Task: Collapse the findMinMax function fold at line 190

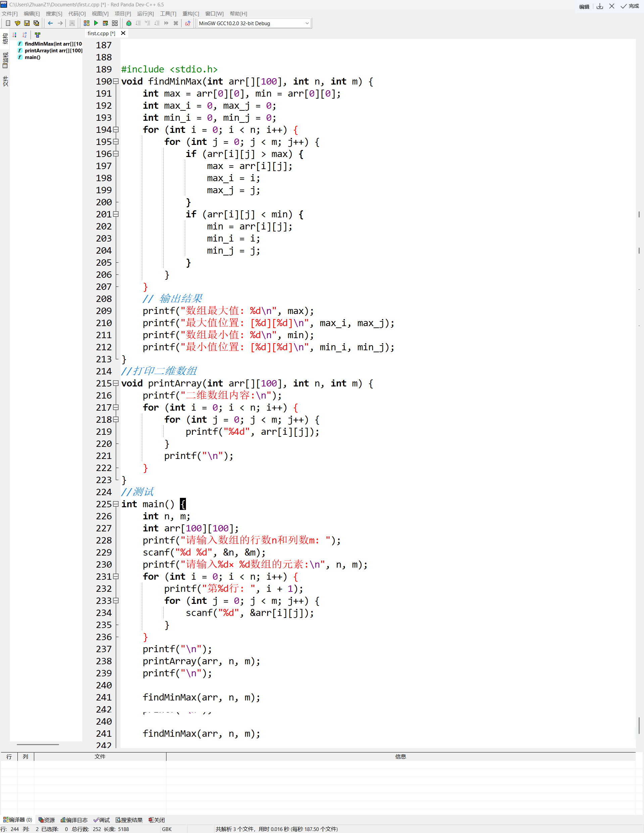Action: tap(115, 81)
